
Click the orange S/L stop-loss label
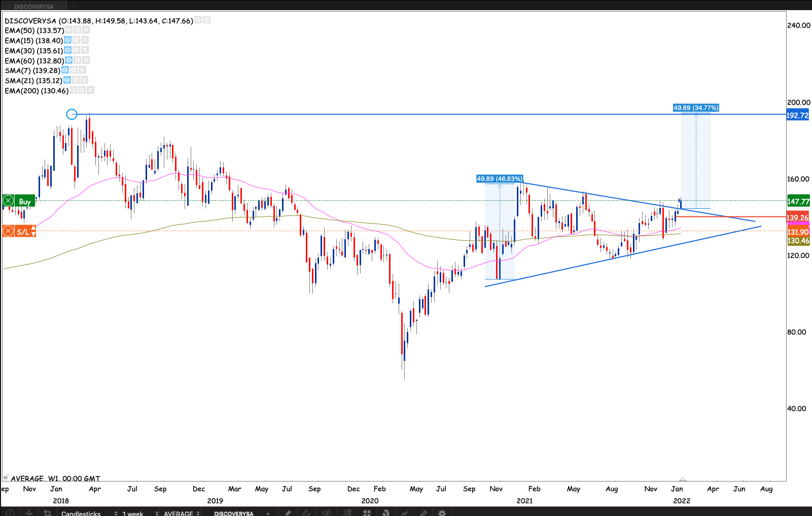pos(23,232)
